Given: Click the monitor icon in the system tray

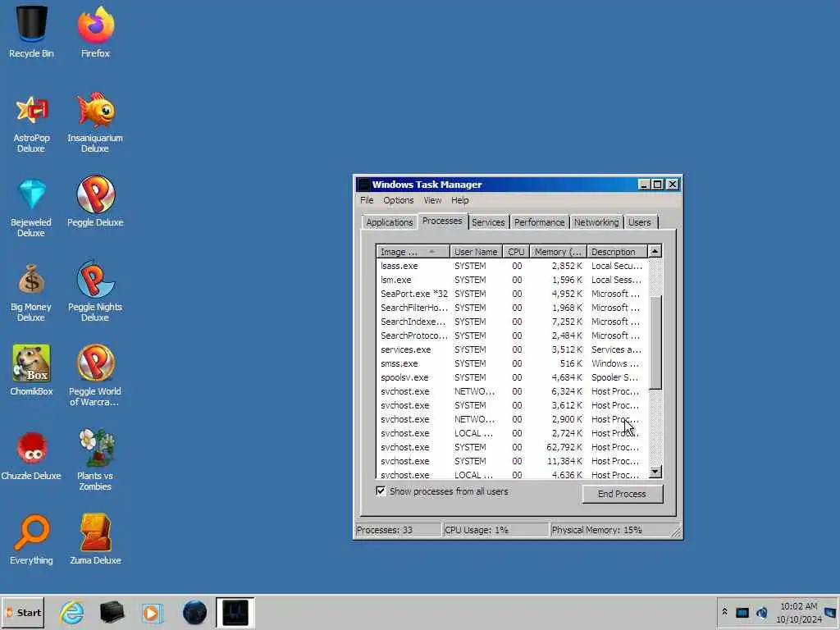Looking at the screenshot, I should pyautogui.click(x=742, y=612).
